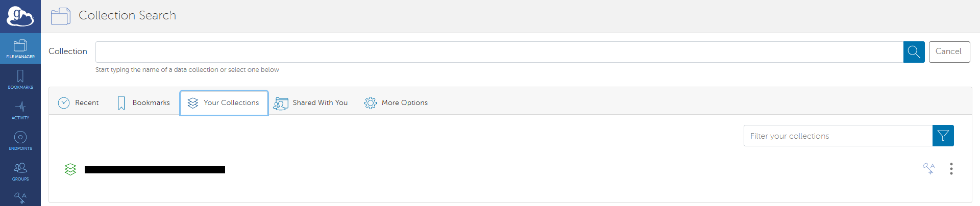Open File Manager in the sidebar
The image size is (980, 206).
[x=20, y=49]
